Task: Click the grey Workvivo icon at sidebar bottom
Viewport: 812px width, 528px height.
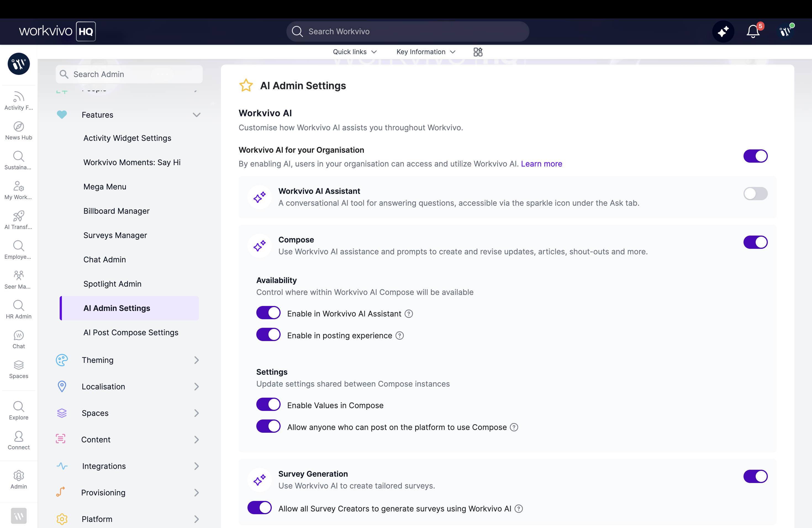Action: point(19,516)
